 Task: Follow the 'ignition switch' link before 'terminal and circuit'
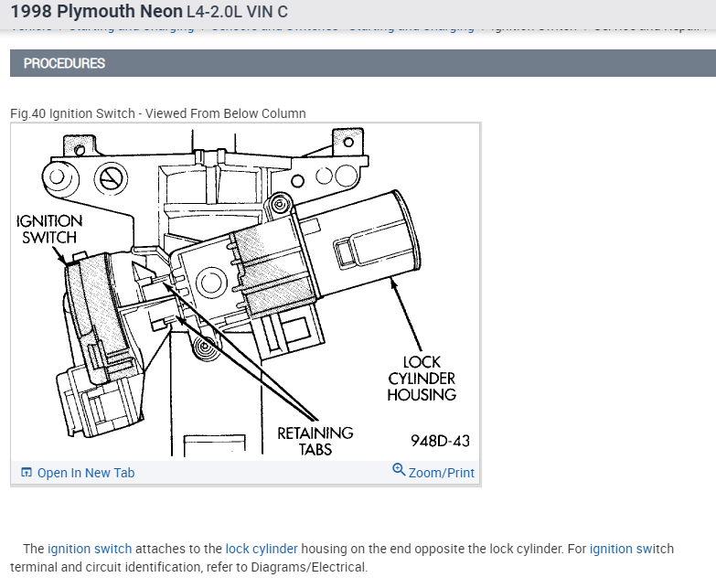[632, 549]
